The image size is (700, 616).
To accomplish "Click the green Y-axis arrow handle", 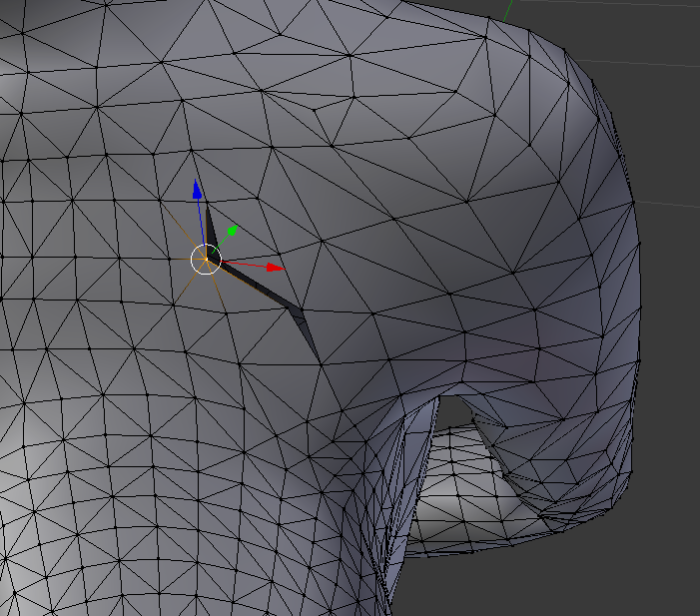I will [x=233, y=231].
